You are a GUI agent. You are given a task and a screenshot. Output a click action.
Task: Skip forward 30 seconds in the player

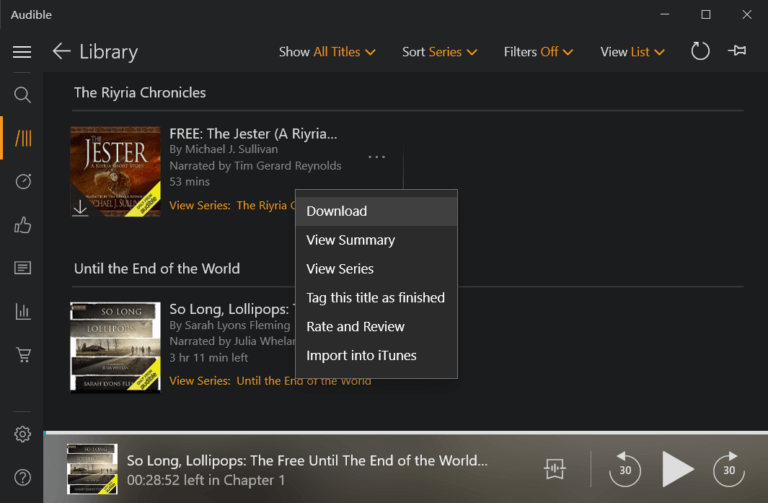729,469
